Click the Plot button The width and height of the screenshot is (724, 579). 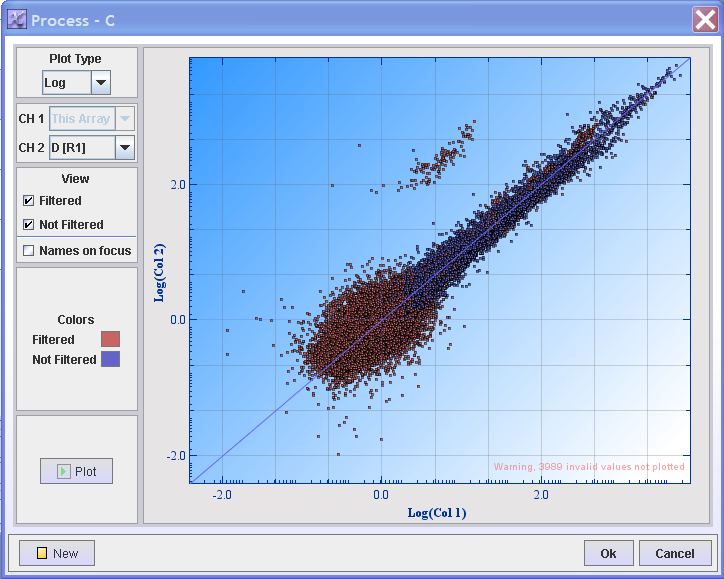tap(76, 471)
